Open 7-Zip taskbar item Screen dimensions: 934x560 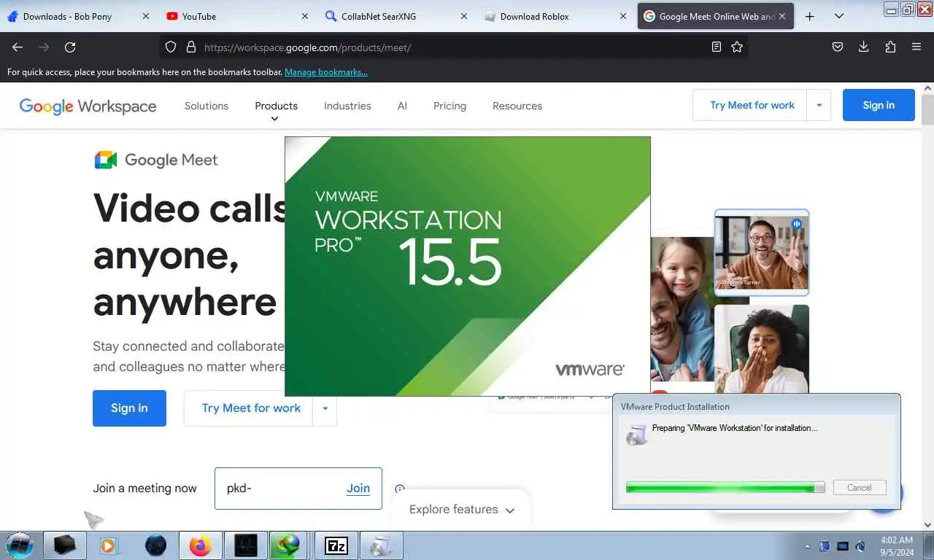[x=336, y=545]
